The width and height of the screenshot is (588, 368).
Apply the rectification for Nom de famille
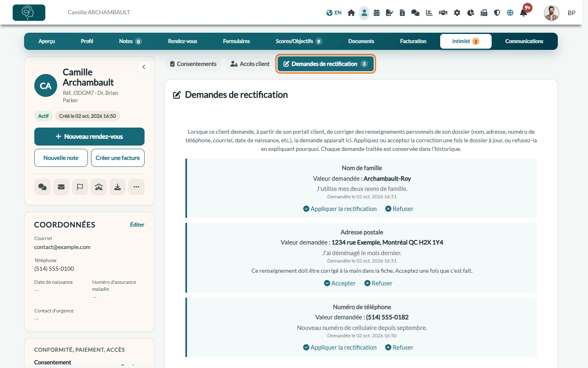coord(340,209)
